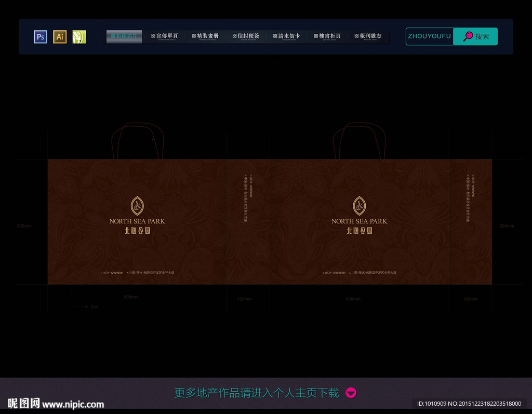Open the 更多地产作品请进入个人主页下载 link
532x414 pixels.
coord(257,393)
